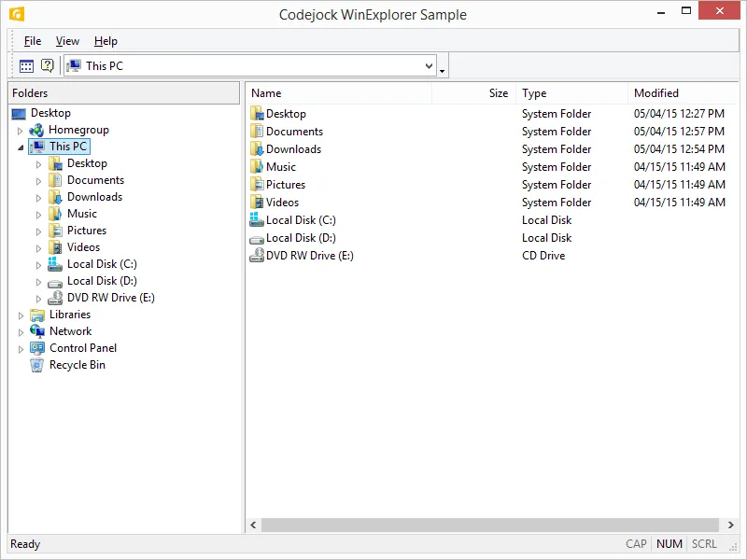The height and width of the screenshot is (560, 747).
Task: Expand the Music tree node
Action: click(38, 215)
